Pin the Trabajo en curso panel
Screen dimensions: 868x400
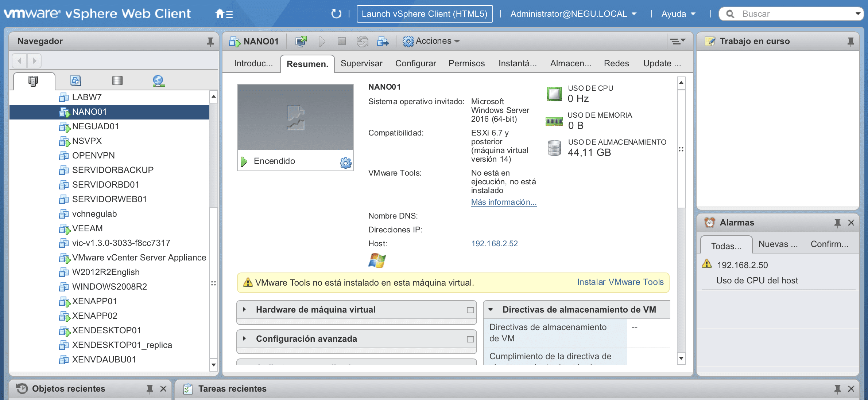[x=851, y=41]
